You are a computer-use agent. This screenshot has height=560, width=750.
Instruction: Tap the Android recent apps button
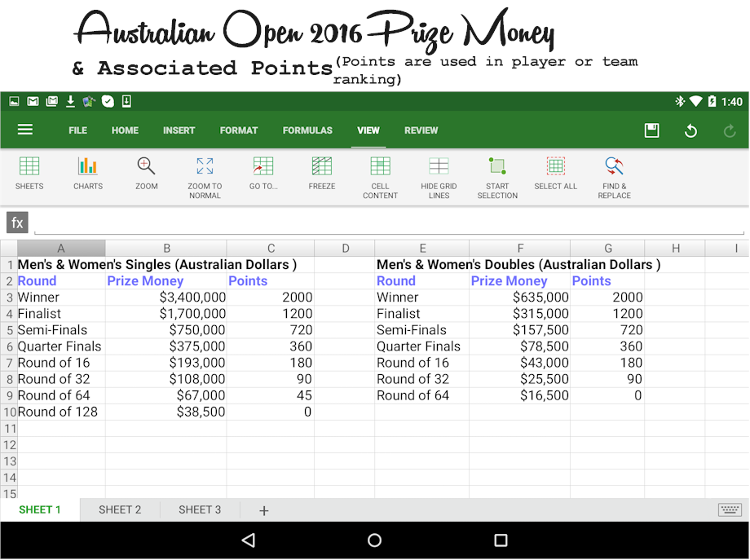pyautogui.click(x=501, y=540)
